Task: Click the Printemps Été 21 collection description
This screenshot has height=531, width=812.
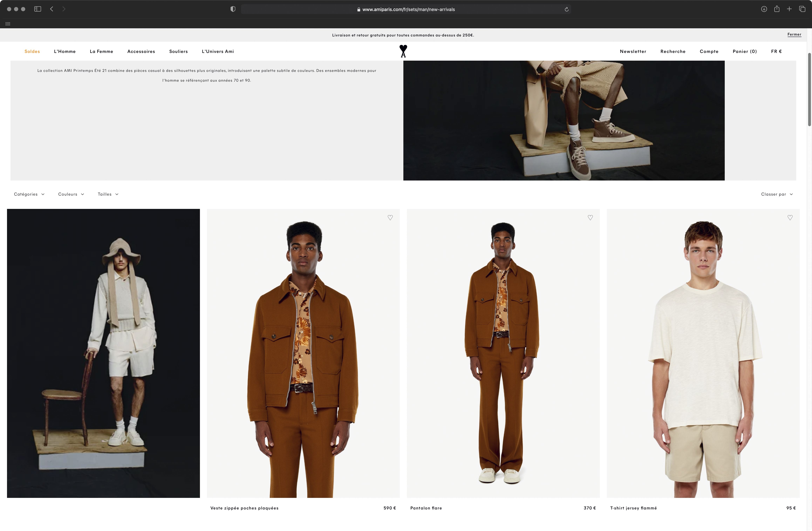Action: (207, 75)
